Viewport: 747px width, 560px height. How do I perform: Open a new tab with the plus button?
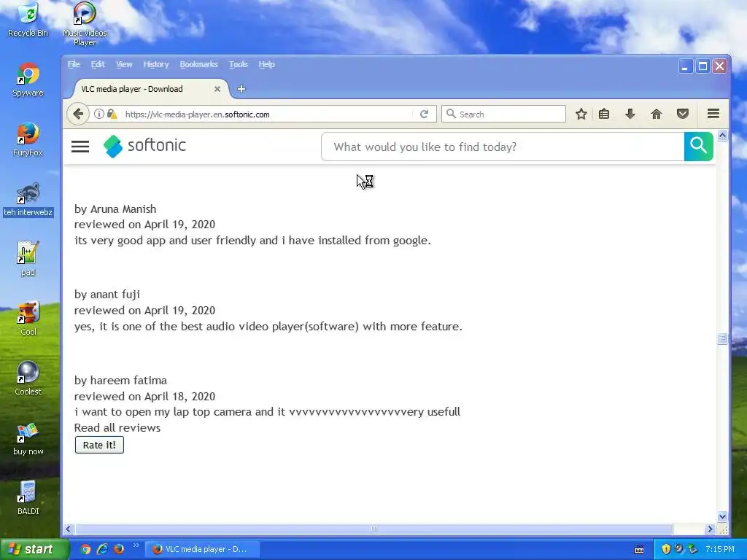(241, 89)
